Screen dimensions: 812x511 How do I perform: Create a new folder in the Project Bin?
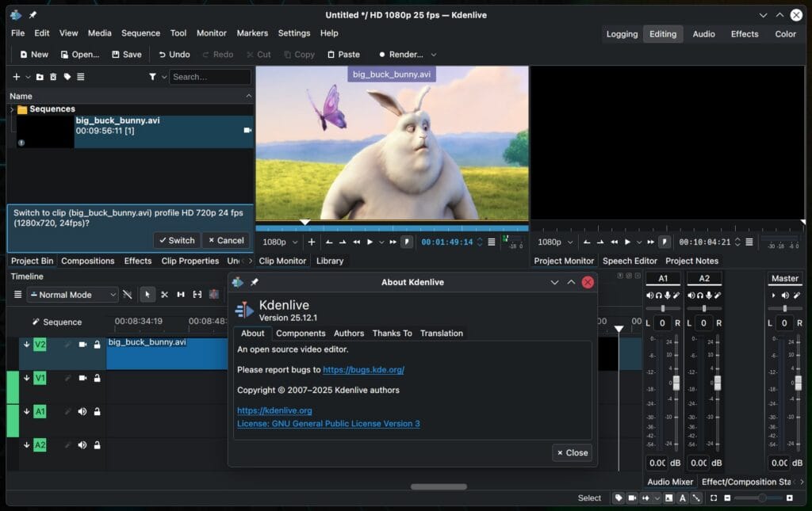pyautogui.click(x=38, y=77)
